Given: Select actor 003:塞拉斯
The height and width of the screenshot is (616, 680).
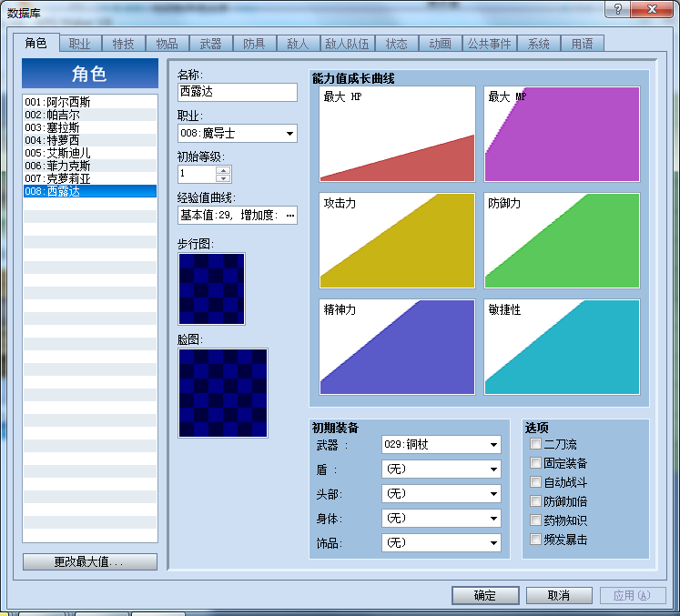Looking at the screenshot, I should click(x=90, y=127).
